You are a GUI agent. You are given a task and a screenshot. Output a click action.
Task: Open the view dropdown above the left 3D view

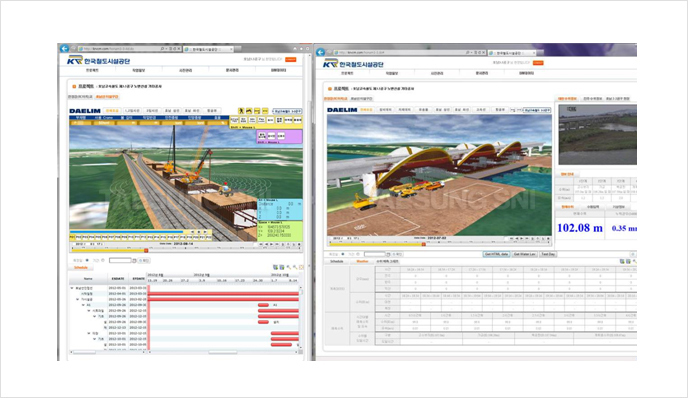pos(287,111)
